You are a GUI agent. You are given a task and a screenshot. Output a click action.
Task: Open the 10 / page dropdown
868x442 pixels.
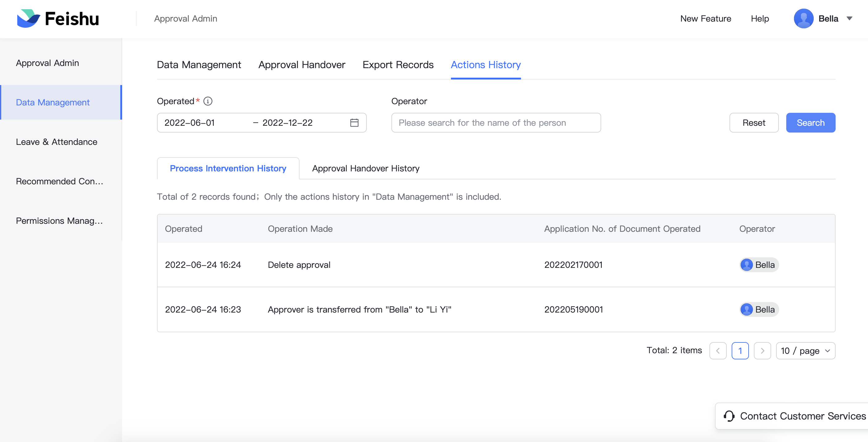(x=805, y=350)
